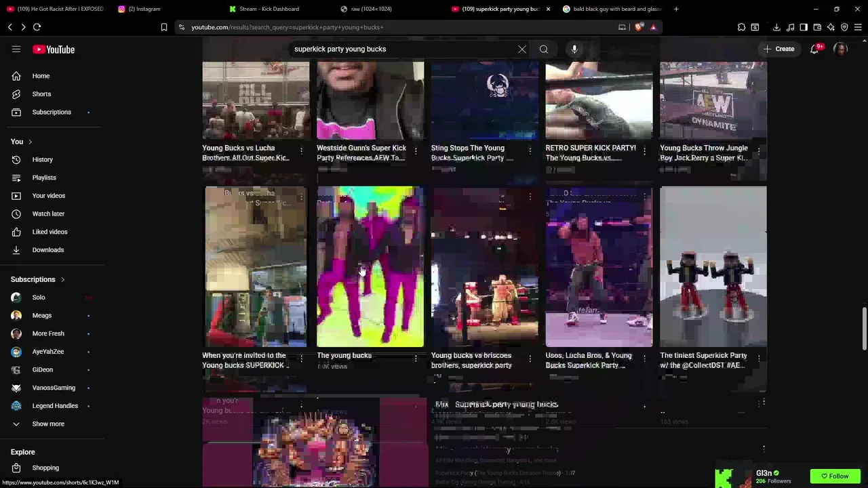Open options for Sting Stops The Young Bucks
This screenshot has height=488, width=868.
(530, 150)
